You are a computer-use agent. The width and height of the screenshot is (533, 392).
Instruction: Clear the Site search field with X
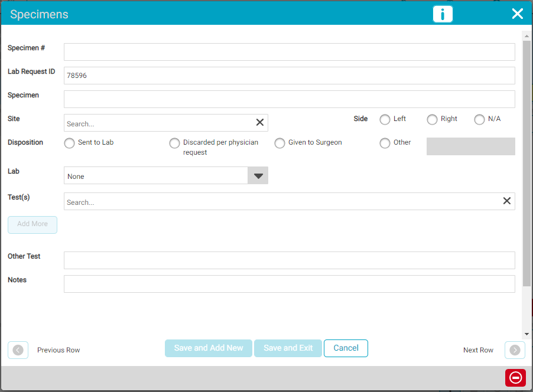pyautogui.click(x=259, y=123)
